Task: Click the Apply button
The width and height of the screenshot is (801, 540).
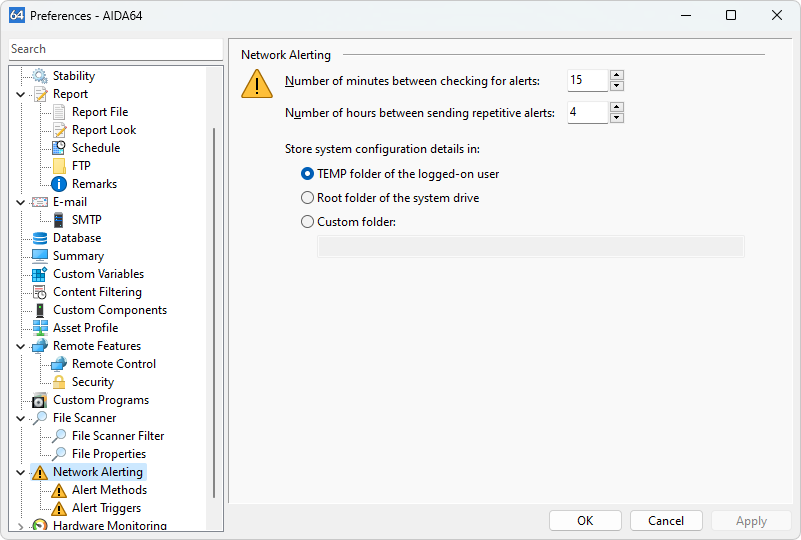Action: coord(751,521)
